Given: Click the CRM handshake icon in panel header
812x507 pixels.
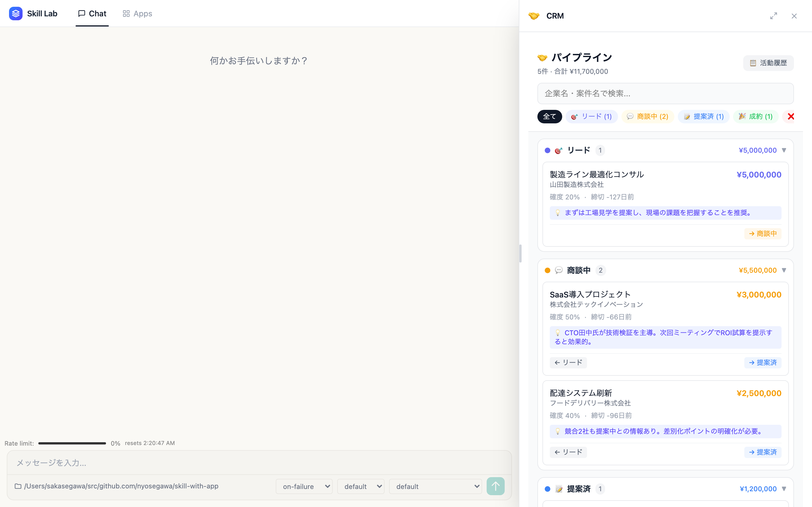Looking at the screenshot, I should point(534,16).
